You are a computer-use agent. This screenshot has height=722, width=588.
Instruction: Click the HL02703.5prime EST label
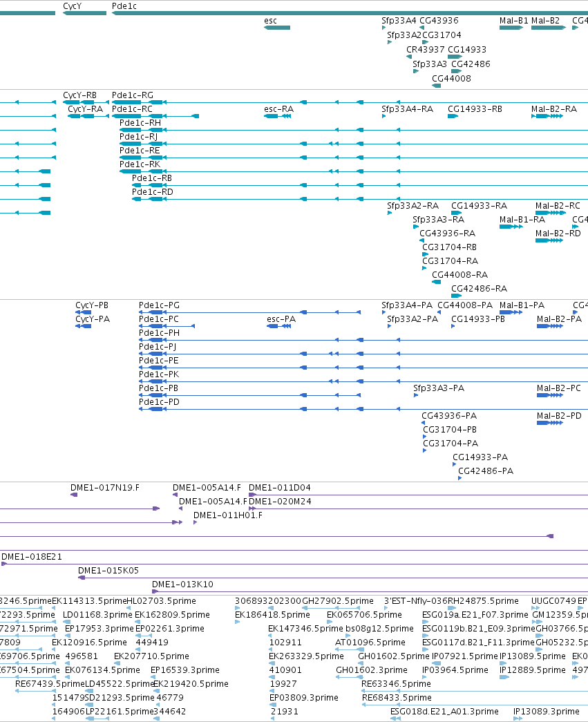click(x=161, y=600)
